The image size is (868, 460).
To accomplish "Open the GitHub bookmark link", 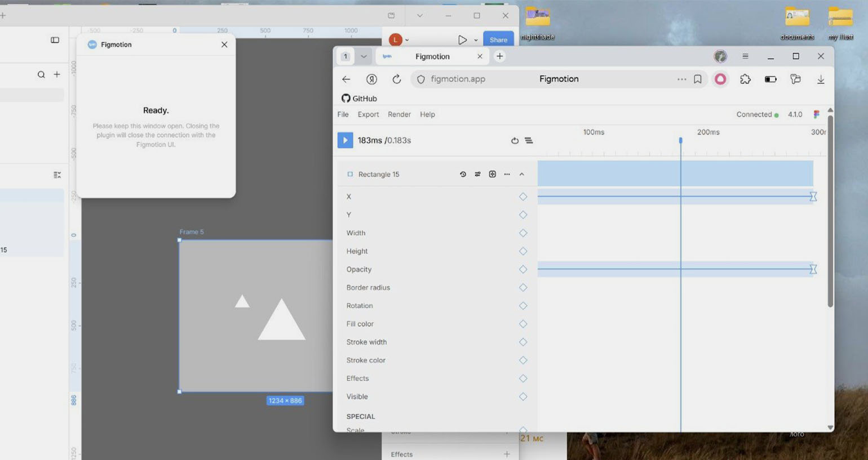I will coord(359,99).
